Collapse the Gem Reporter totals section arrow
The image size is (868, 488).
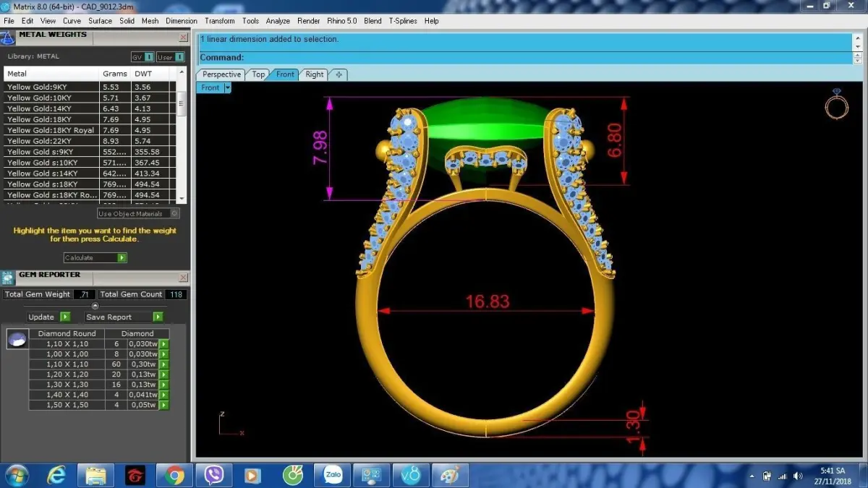click(95, 306)
